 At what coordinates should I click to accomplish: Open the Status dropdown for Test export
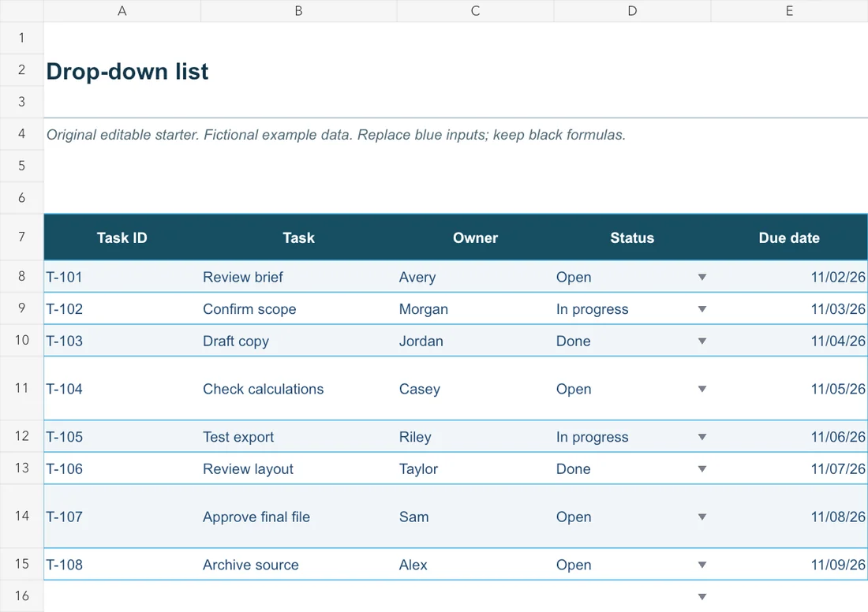[x=702, y=437]
